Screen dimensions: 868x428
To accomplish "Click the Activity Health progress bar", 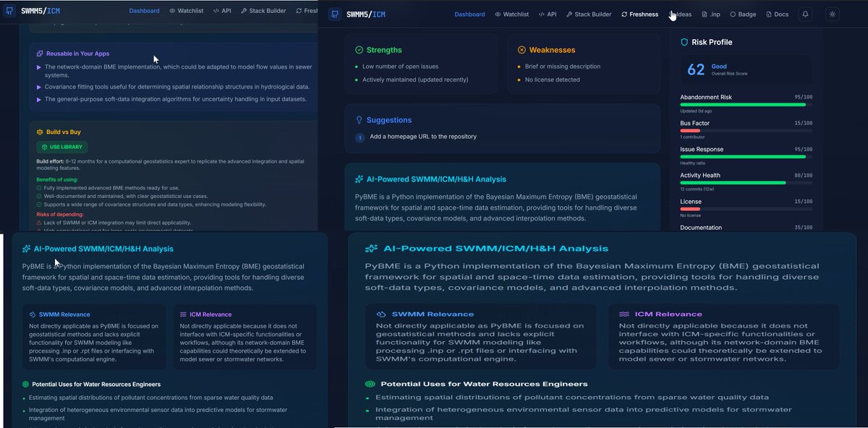I will point(746,182).
